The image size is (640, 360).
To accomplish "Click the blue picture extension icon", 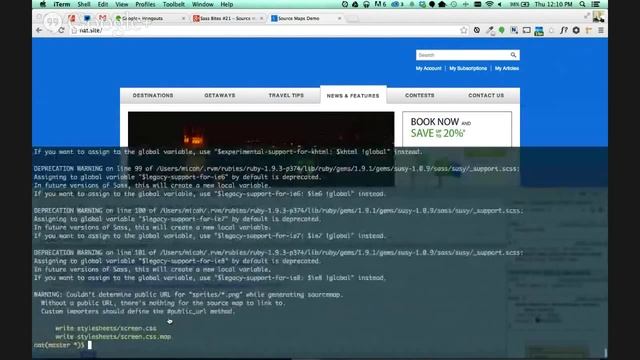I will pos(539,31).
